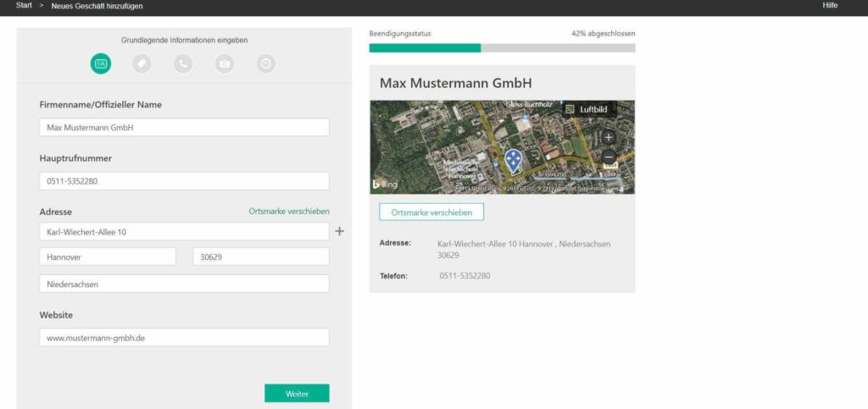This screenshot has width=868, height=409.
Task: Open the opening hours clock step icon
Action: [x=265, y=64]
